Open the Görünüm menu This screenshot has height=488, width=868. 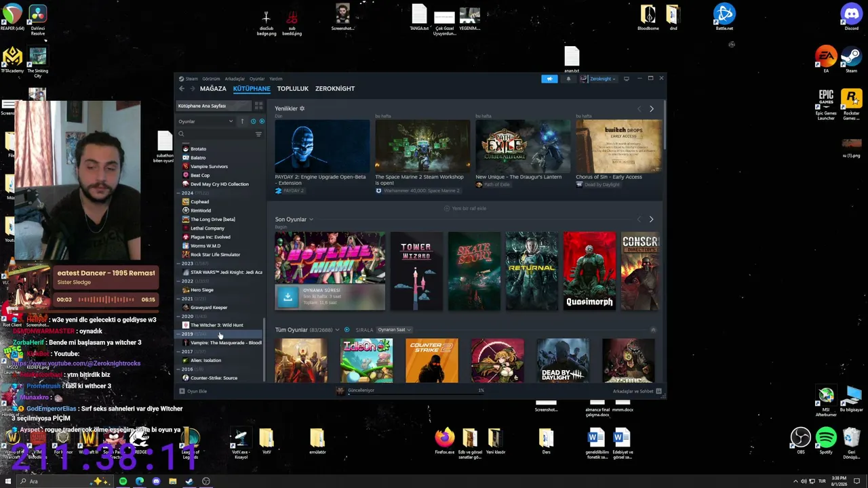(211, 79)
